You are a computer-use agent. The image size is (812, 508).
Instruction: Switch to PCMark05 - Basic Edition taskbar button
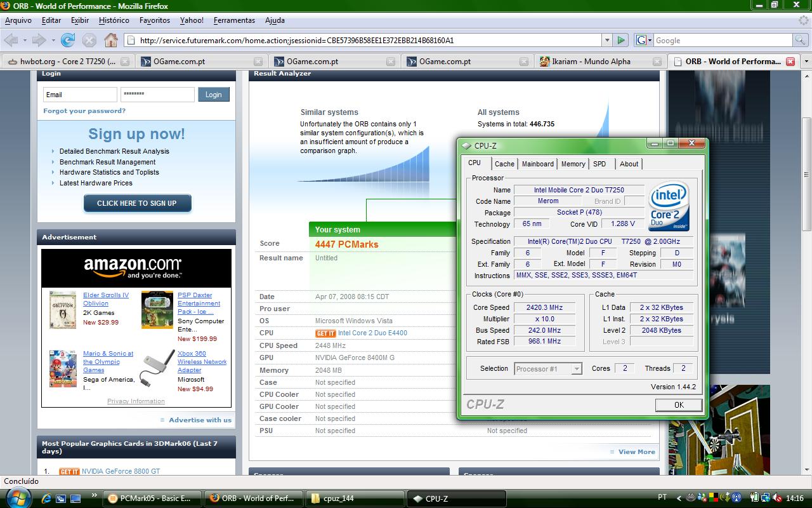click(153, 498)
